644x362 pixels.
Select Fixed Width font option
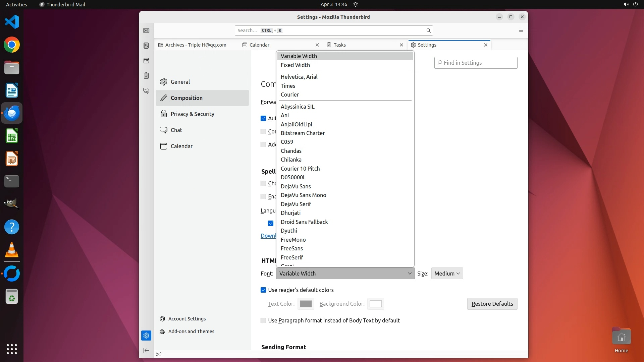295,65
